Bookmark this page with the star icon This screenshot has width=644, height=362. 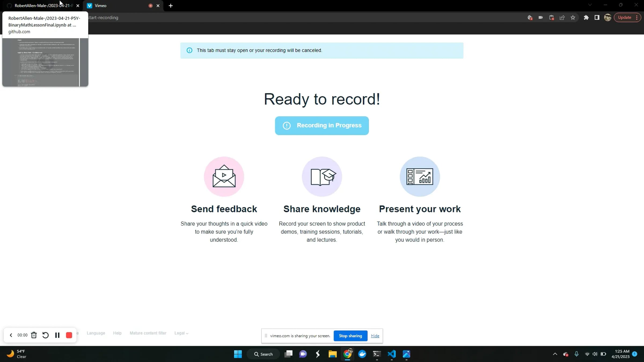click(573, 18)
